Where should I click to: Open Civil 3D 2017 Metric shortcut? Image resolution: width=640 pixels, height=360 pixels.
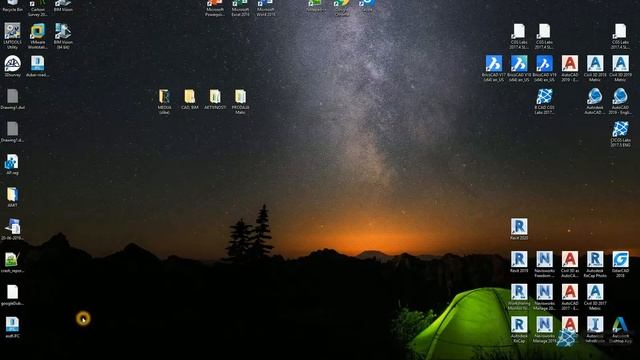(x=595, y=297)
